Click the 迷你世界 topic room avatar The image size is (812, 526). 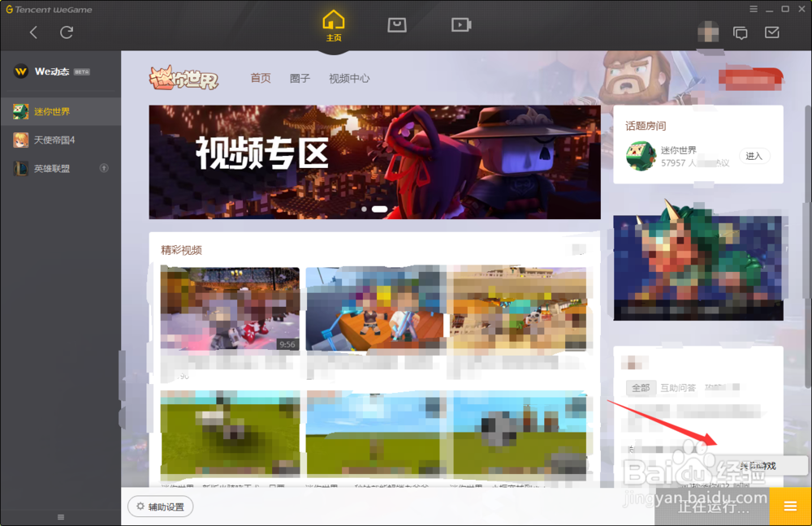[x=641, y=156]
